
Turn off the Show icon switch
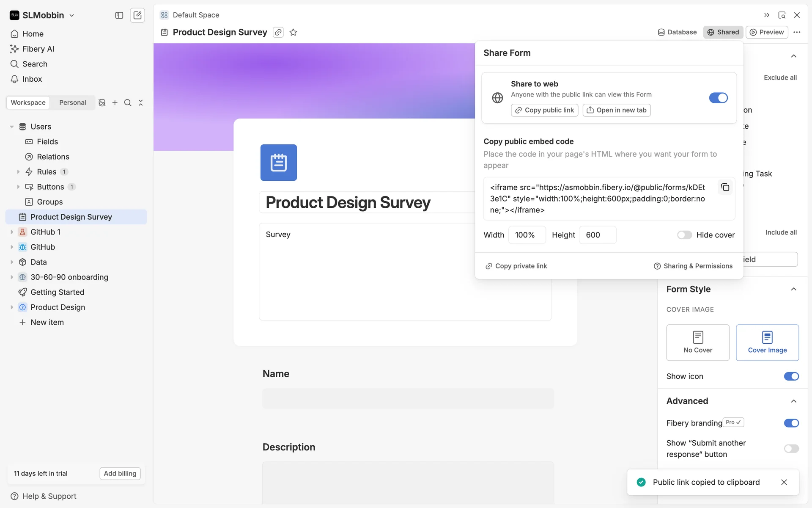[791, 376]
